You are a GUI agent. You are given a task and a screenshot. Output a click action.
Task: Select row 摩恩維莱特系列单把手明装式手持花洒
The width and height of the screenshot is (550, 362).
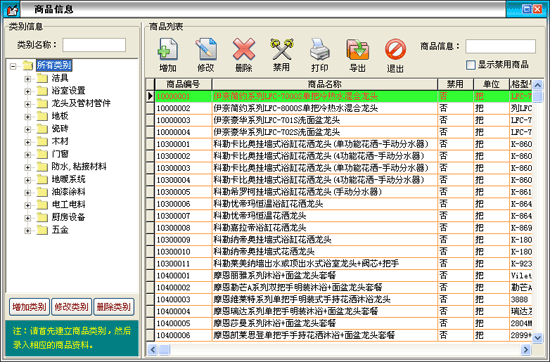click(x=339, y=299)
